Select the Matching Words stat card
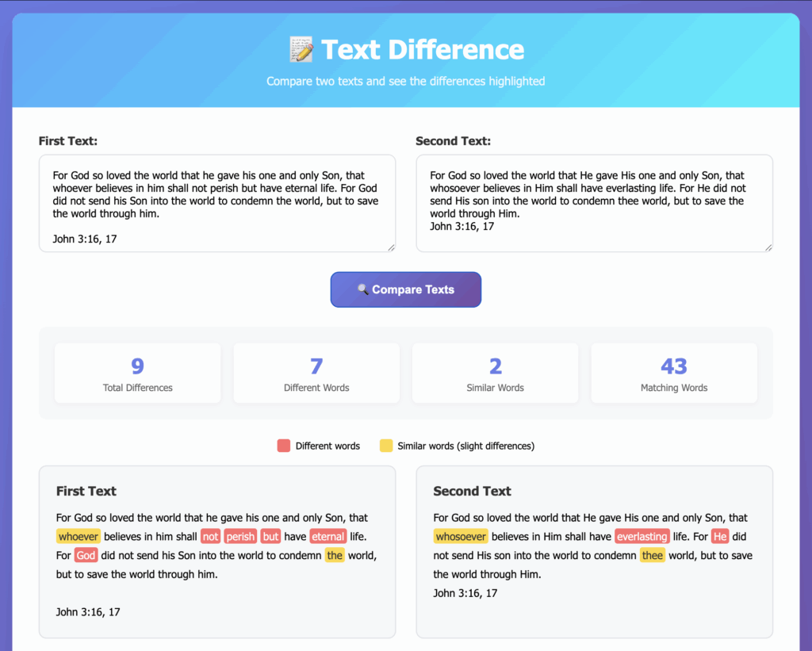 pos(674,373)
